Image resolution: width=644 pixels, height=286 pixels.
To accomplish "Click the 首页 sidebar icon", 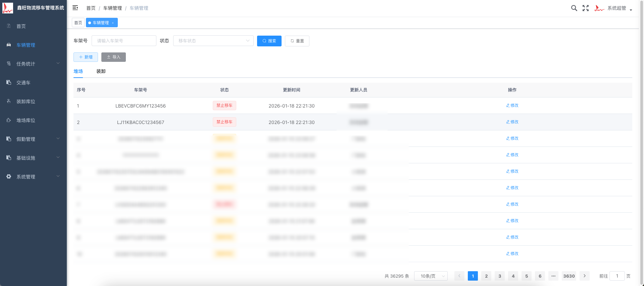I will tap(9, 26).
